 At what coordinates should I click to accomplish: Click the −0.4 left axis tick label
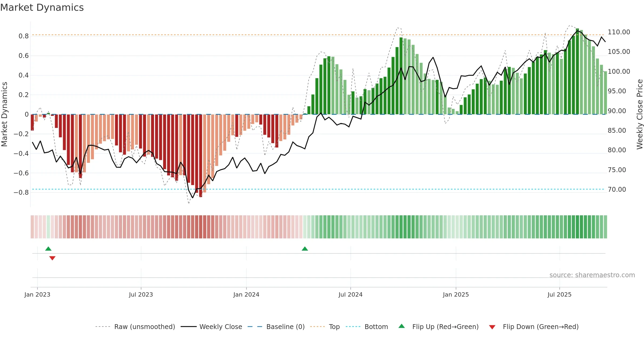(21, 153)
